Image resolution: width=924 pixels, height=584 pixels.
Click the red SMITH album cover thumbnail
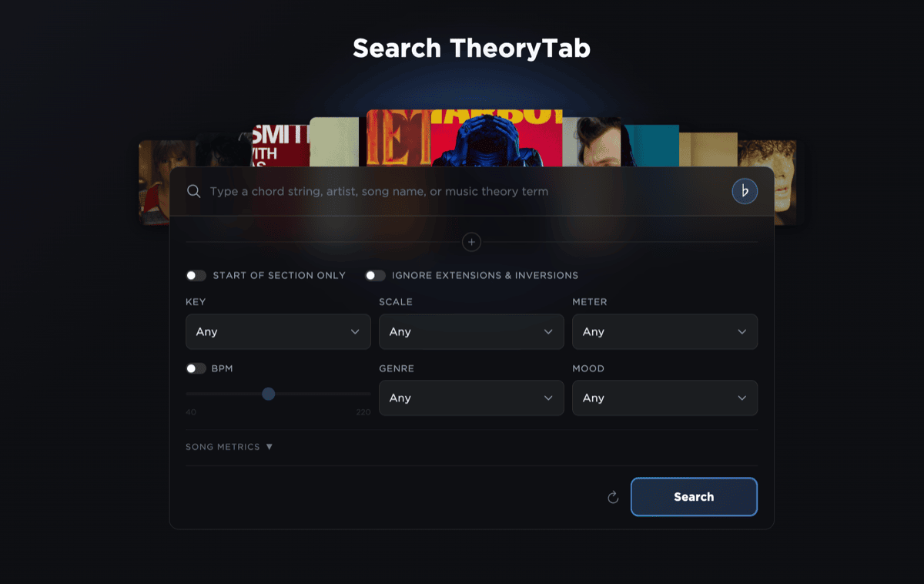pyautogui.click(x=280, y=146)
